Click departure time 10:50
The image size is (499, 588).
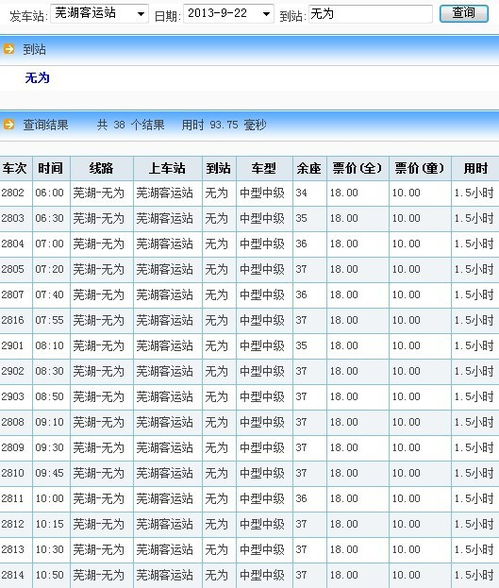49,575
